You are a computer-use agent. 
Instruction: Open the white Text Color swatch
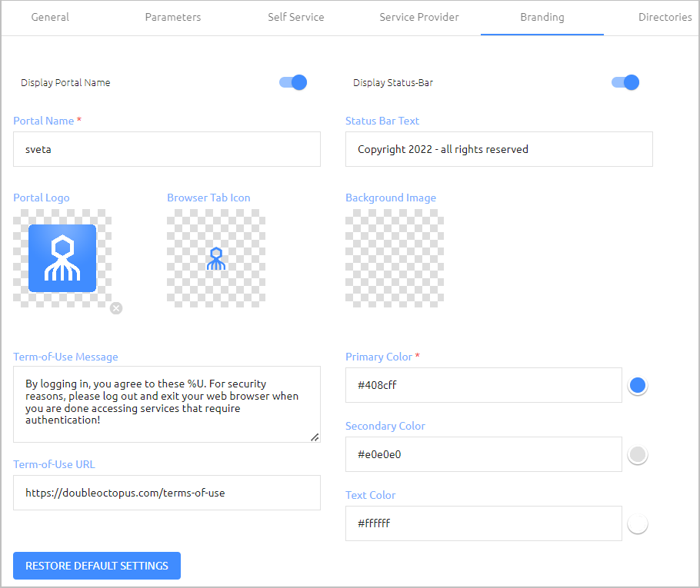coord(638,523)
